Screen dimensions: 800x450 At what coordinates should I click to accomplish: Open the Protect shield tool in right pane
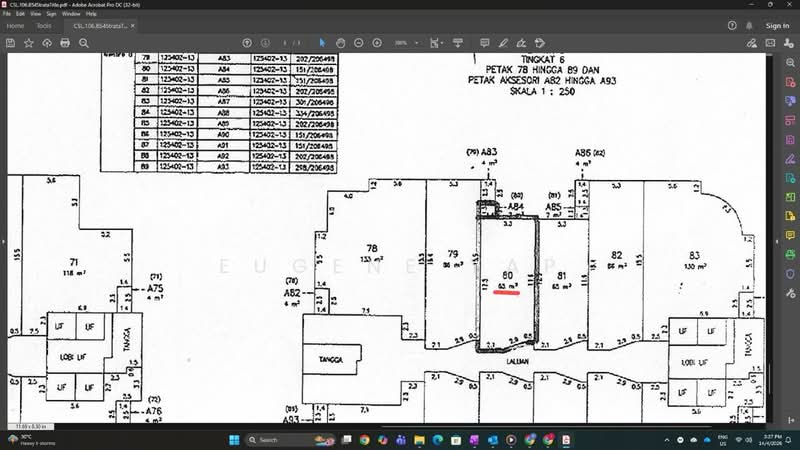pos(790,274)
